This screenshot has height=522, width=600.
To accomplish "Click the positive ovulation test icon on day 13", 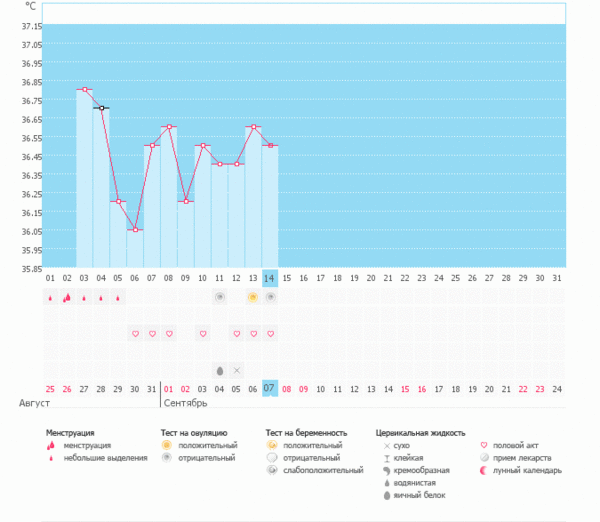I will (x=253, y=297).
